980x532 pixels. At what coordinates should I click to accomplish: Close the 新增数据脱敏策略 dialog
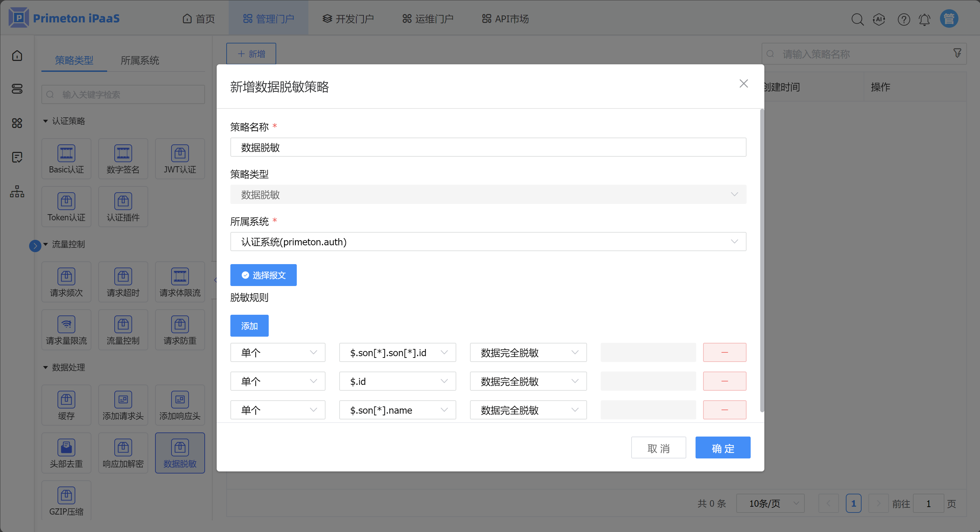click(743, 84)
